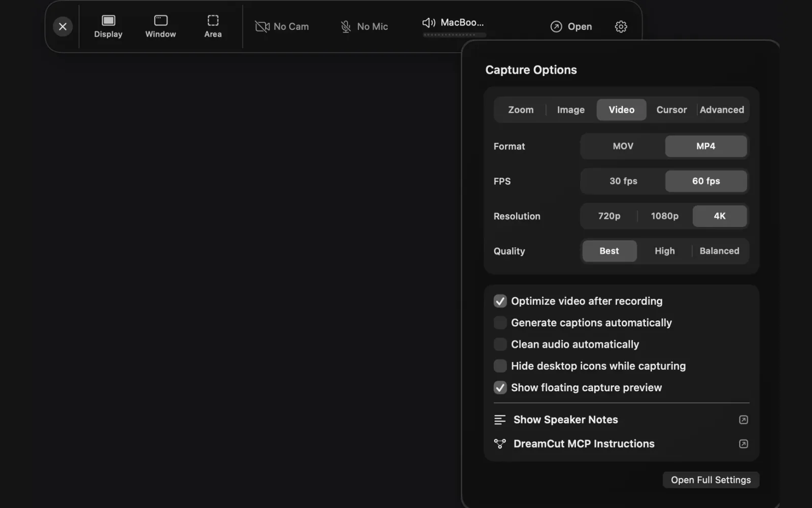
Task: Switch to the Image tab
Action: click(x=571, y=110)
